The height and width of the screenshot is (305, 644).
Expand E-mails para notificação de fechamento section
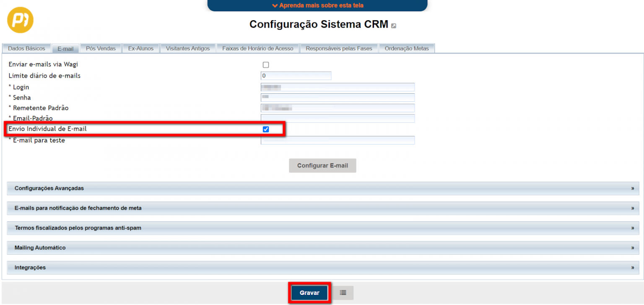pyautogui.click(x=322, y=208)
